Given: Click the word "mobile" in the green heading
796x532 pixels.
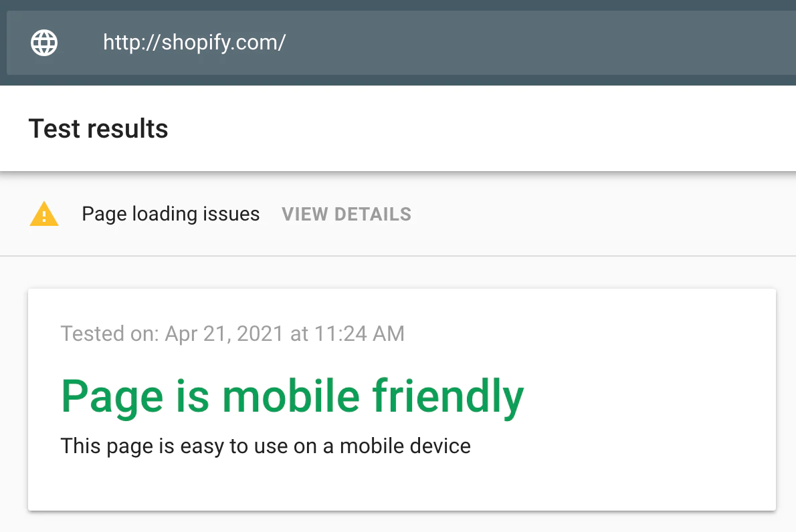Looking at the screenshot, I should [x=292, y=396].
